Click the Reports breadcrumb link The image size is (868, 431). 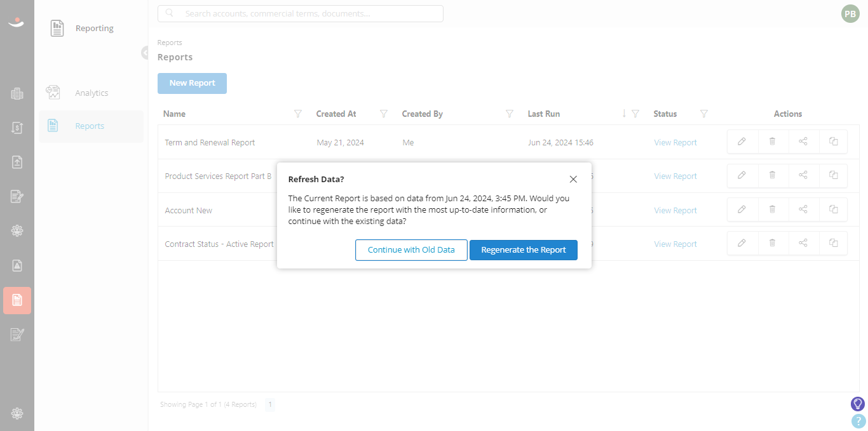[170, 43]
